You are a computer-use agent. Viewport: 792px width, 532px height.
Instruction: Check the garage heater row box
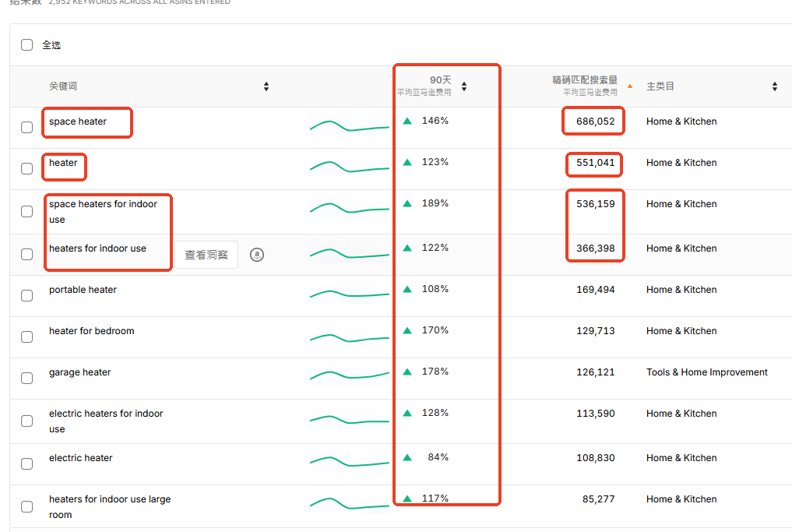pos(26,378)
